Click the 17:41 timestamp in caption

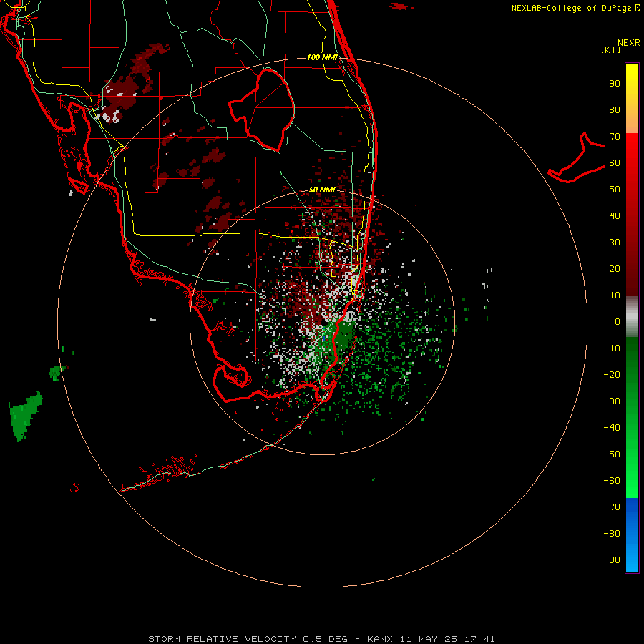click(479, 639)
